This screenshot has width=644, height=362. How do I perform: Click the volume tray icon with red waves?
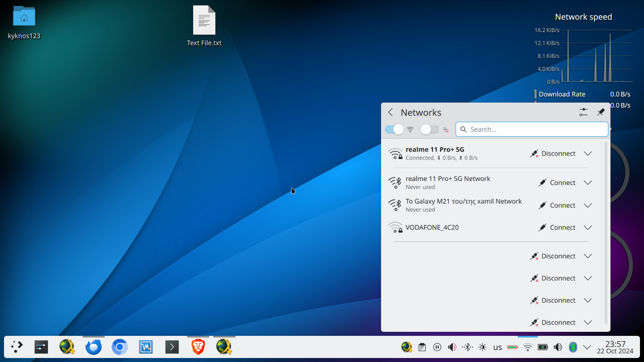pyautogui.click(x=452, y=347)
